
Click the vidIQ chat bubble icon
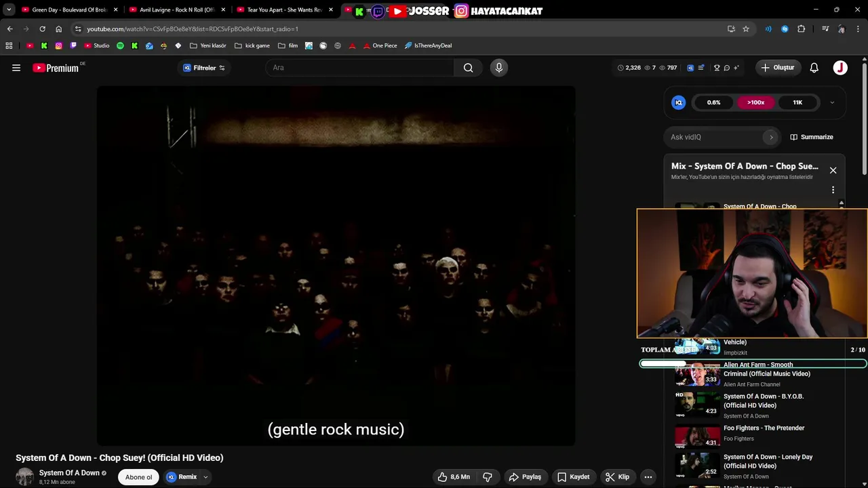click(x=726, y=68)
